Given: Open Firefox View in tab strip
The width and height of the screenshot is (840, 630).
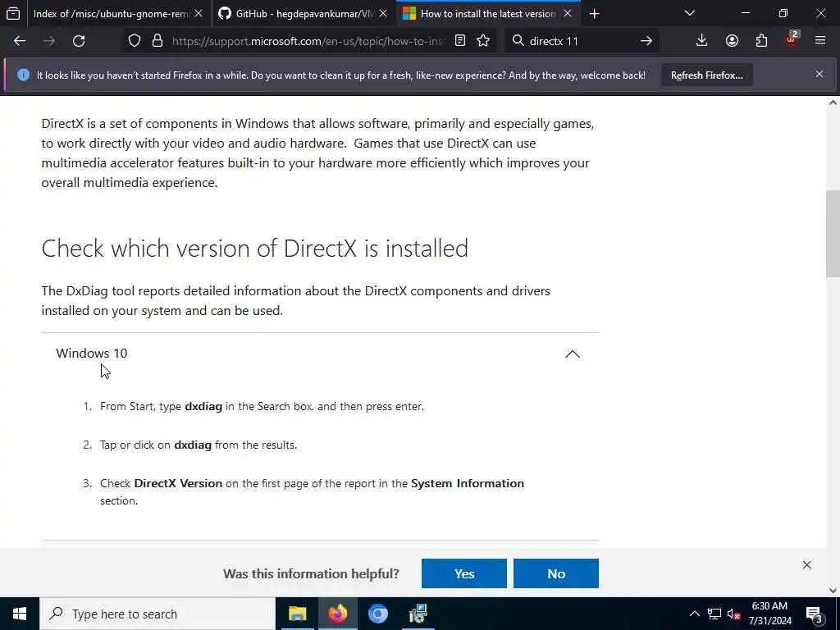Looking at the screenshot, I should 13,13.
